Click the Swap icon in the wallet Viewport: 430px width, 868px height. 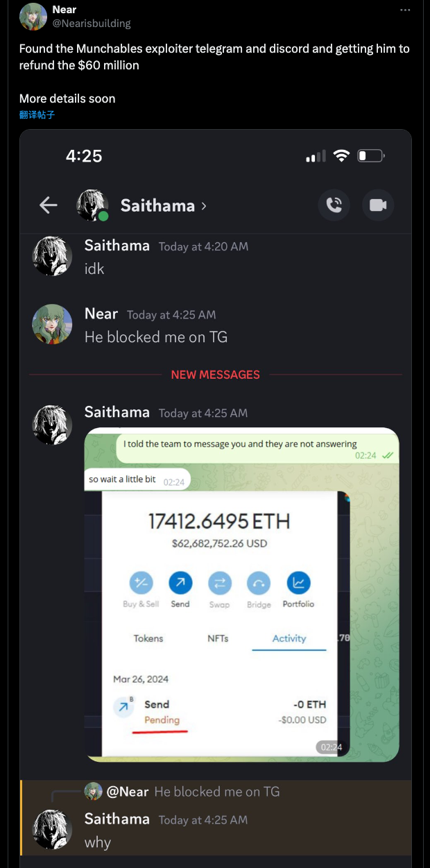click(x=219, y=584)
